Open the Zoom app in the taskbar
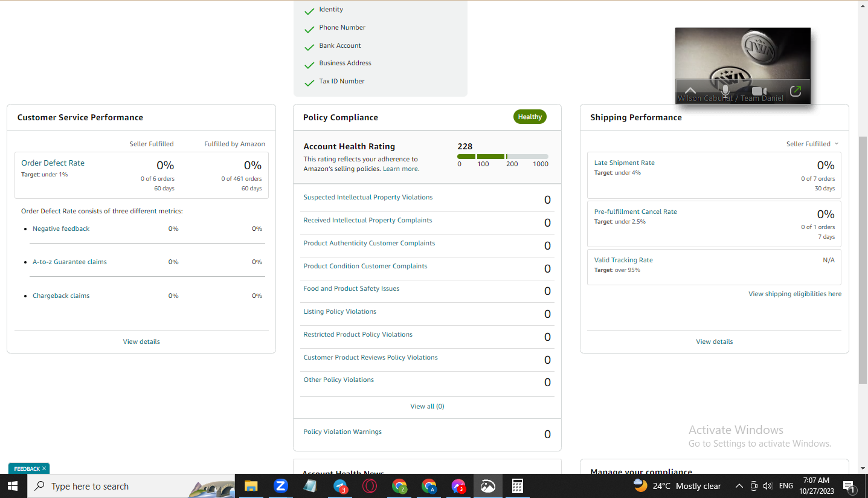This screenshot has width=868, height=498. pyautogui.click(x=280, y=486)
